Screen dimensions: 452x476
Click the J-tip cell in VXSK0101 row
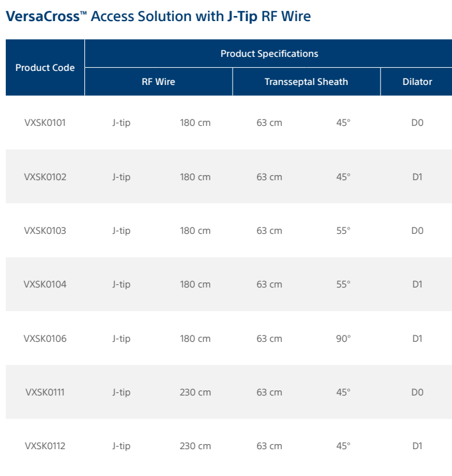(x=121, y=123)
